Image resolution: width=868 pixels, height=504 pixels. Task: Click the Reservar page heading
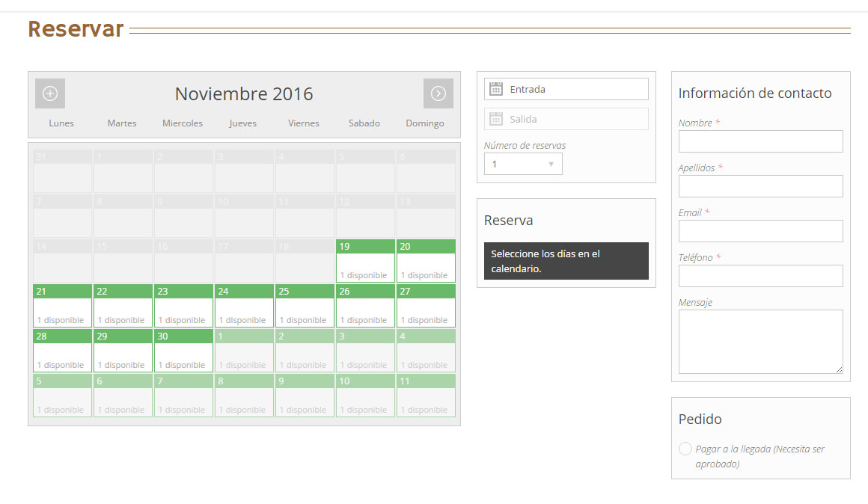click(76, 28)
